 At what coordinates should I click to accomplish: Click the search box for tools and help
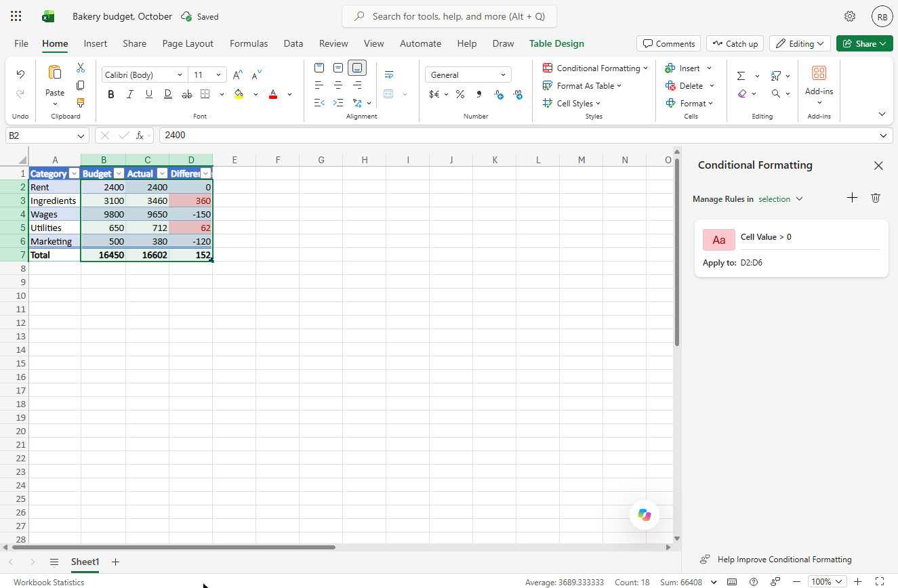pos(449,16)
